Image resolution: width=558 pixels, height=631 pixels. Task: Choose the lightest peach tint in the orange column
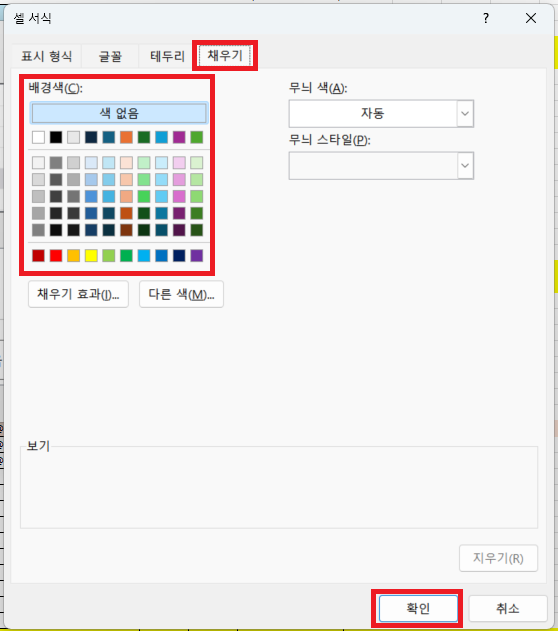(126, 163)
